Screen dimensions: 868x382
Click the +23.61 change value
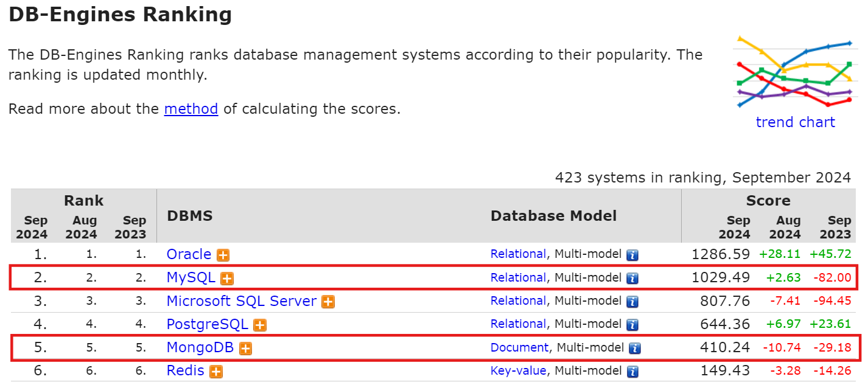(830, 324)
